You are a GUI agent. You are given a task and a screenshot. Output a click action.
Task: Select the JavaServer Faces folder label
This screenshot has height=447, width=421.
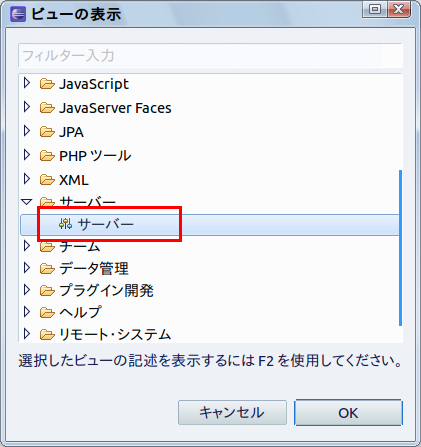[x=115, y=108]
